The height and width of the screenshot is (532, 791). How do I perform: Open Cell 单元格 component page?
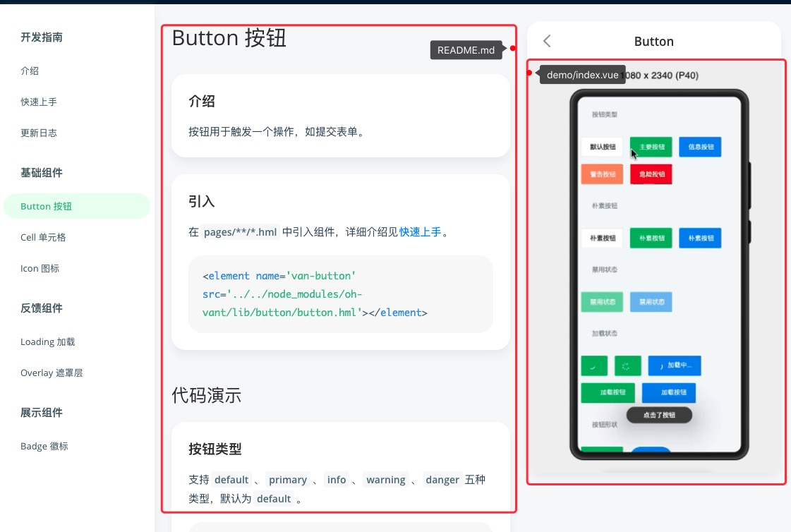tap(43, 238)
